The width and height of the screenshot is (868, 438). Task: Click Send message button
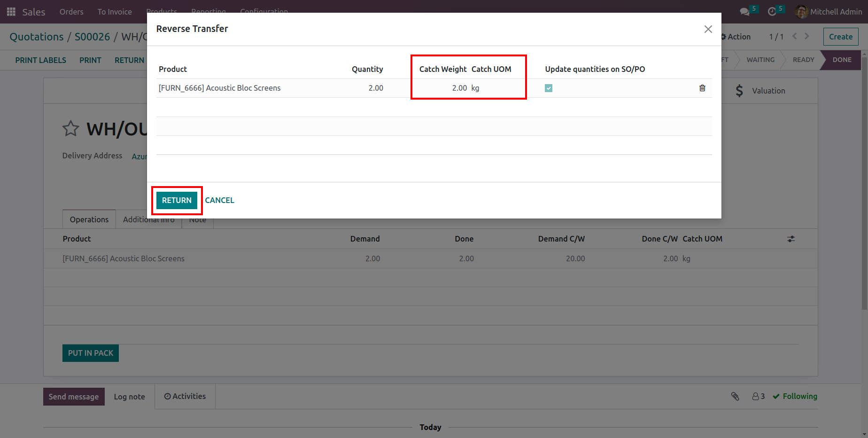click(74, 397)
